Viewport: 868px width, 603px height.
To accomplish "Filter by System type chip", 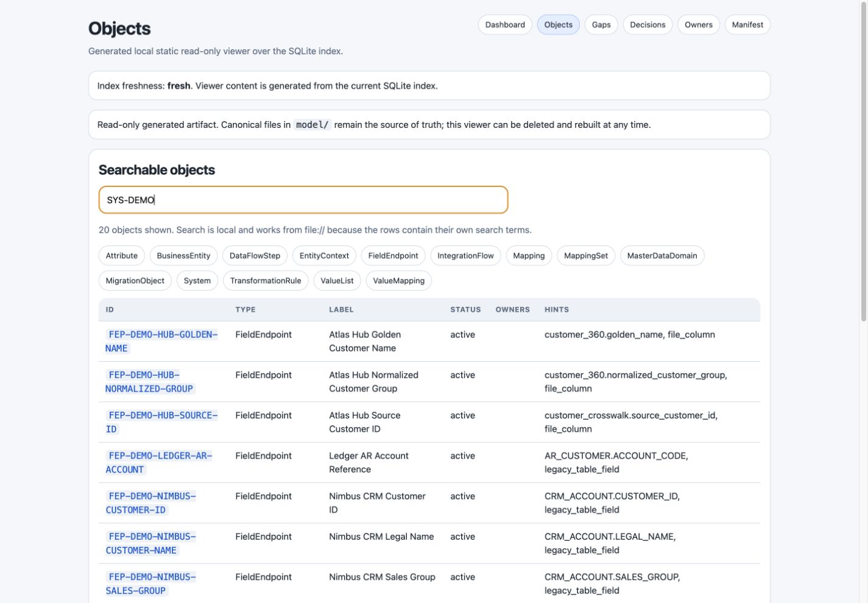I will (197, 281).
